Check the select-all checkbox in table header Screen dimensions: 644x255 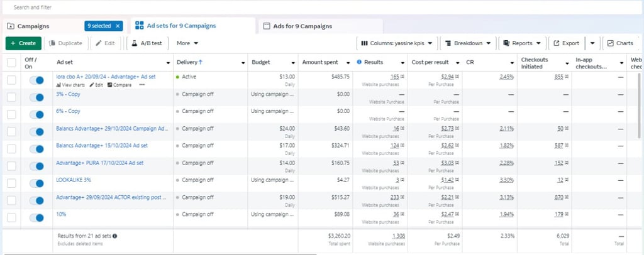(11, 62)
